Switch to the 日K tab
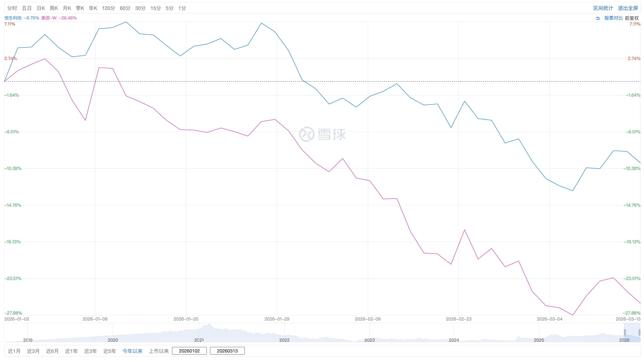Viewport: 644px width, 362px height. (x=41, y=8)
